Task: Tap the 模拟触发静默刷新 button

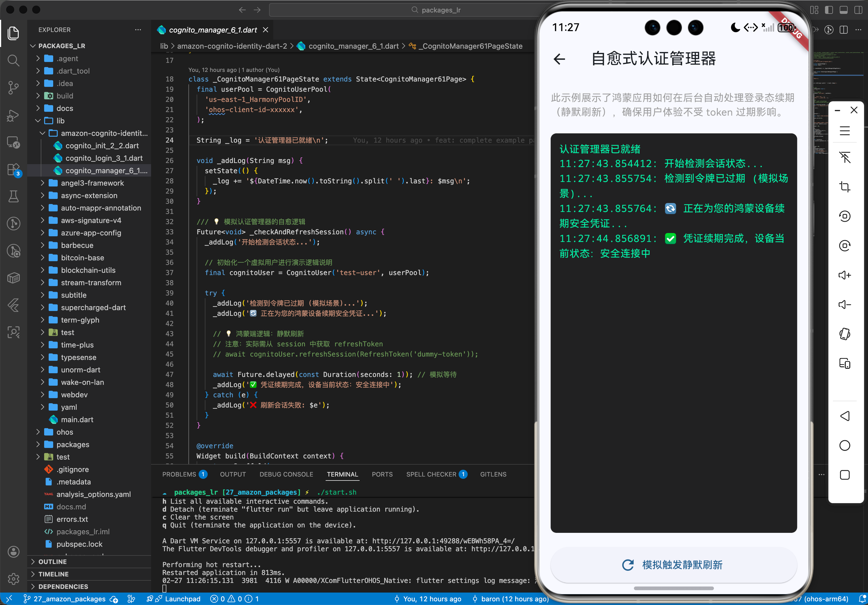Action: 674,565
